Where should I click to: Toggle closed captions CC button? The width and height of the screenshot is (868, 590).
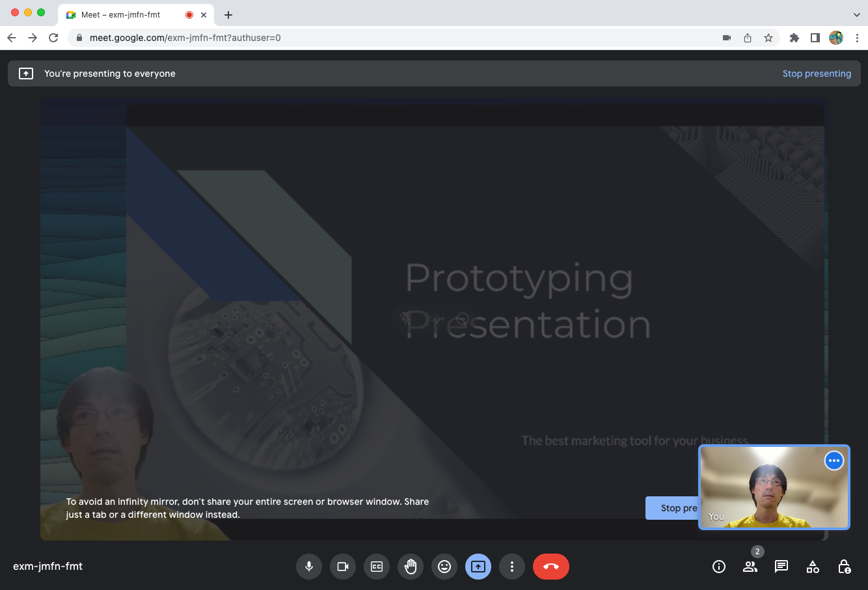(377, 567)
